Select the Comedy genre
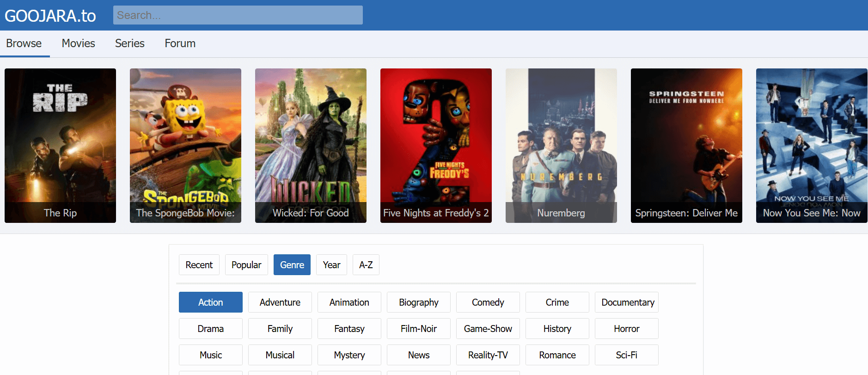This screenshot has height=375, width=868. coord(488,302)
